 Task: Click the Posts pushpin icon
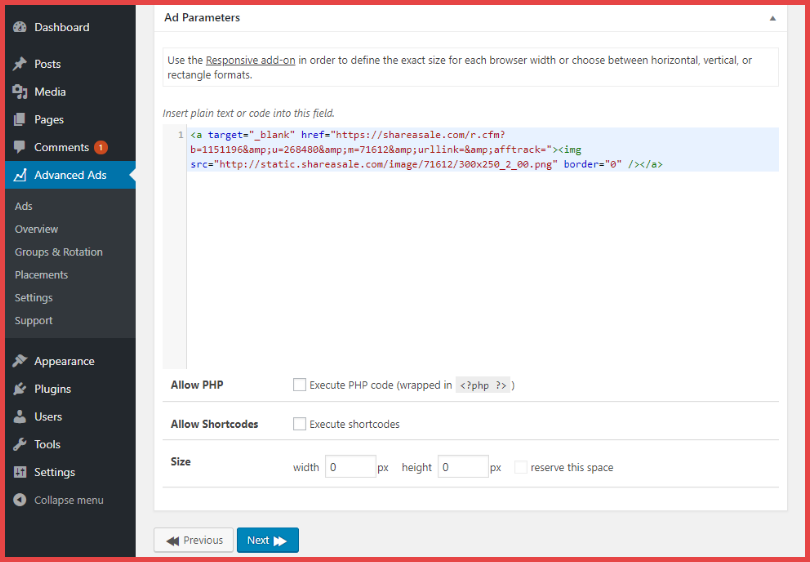coord(20,64)
